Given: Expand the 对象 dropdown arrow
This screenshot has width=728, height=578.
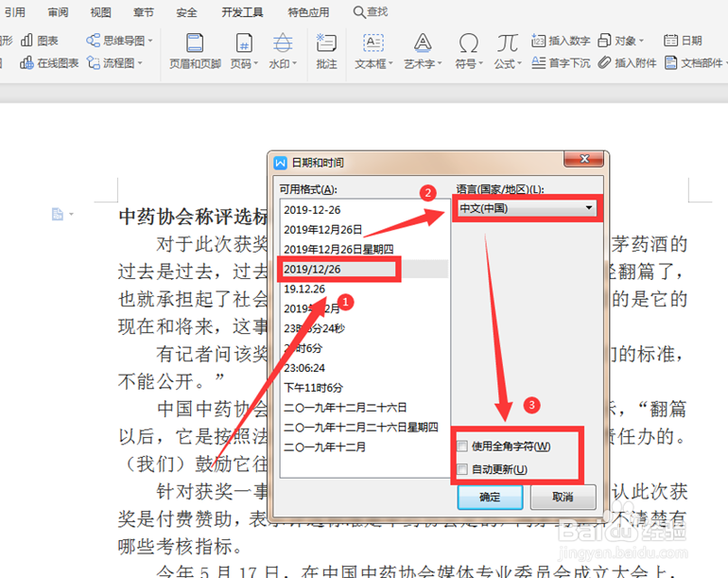Looking at the screenshot, I should click(641, 41).
